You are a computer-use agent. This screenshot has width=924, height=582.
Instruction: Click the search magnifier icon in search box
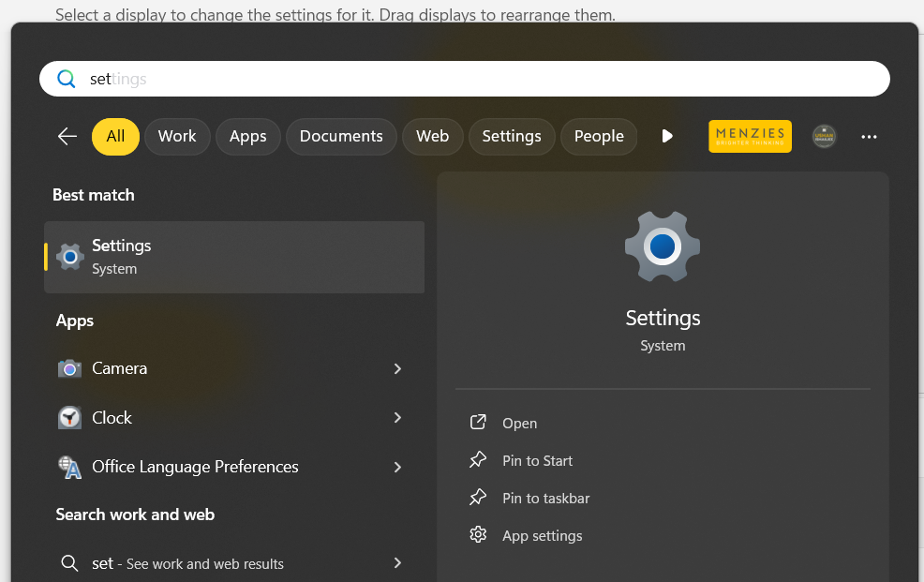tap(67, 79)
